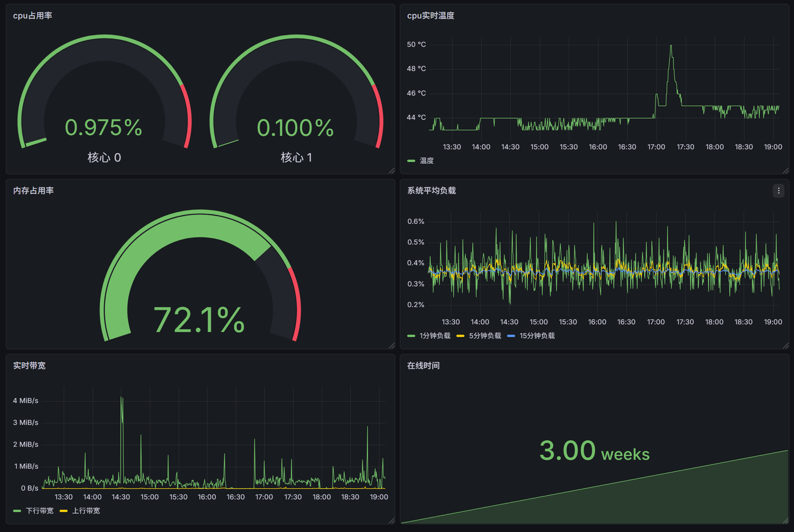Toggle the 15分钟负载 legend series
Screen dimensions: 794x532
537,336
